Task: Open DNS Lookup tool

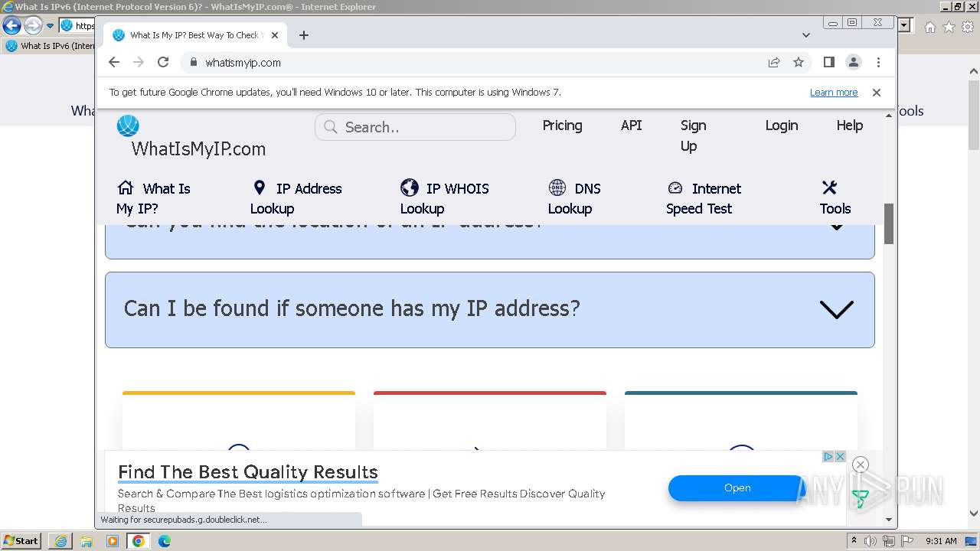Action: [x=574, y=198]
